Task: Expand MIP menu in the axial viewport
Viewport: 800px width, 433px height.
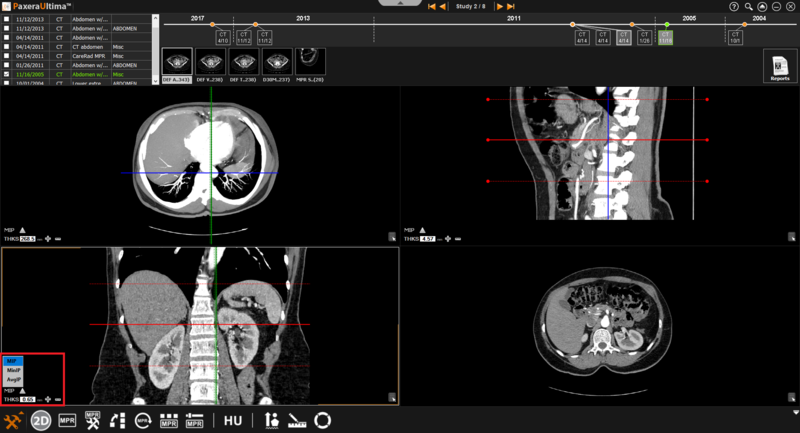Action: pos(22,229)
